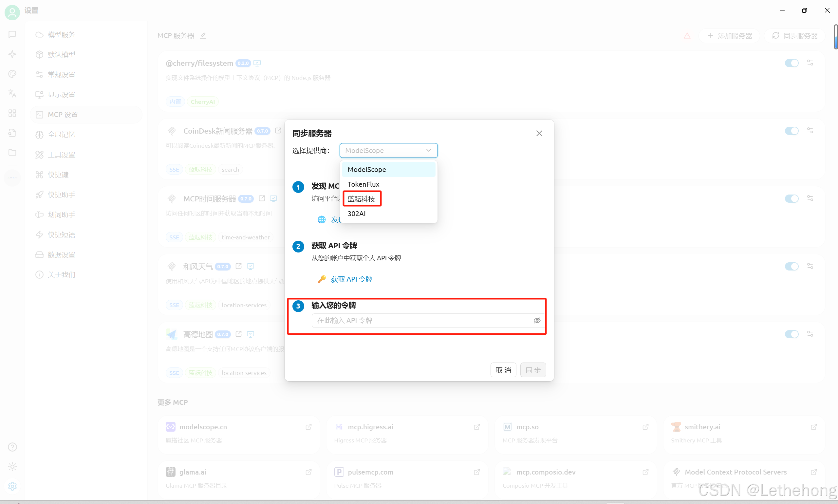Viewport: 838px width, 504px height.
Task: Open settings sliders for 高德地图
Action: click(x=810, y=334)
